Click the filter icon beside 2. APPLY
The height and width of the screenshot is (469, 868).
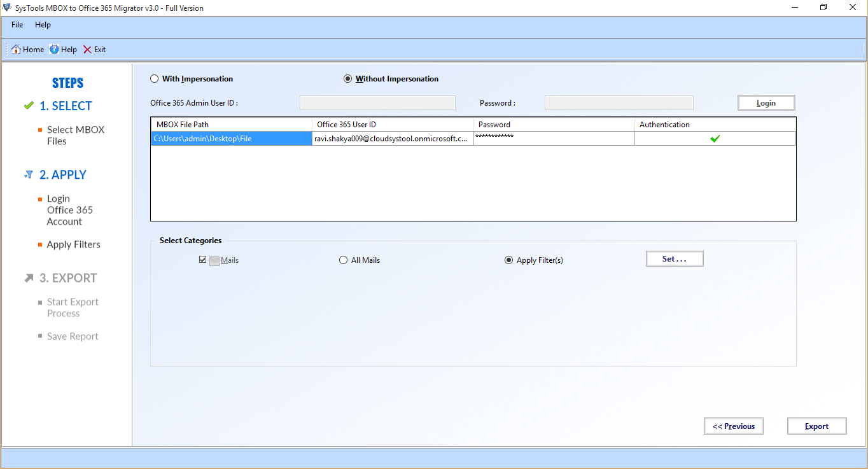click(28, 174)
